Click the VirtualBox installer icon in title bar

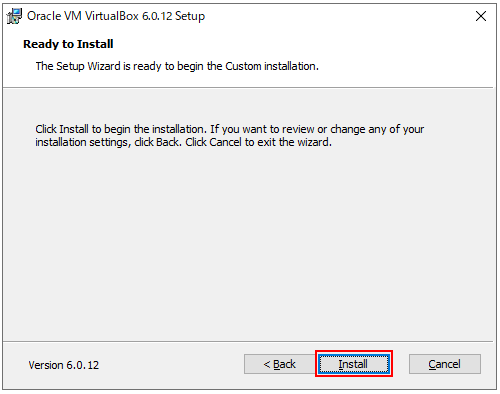point(14,16)
